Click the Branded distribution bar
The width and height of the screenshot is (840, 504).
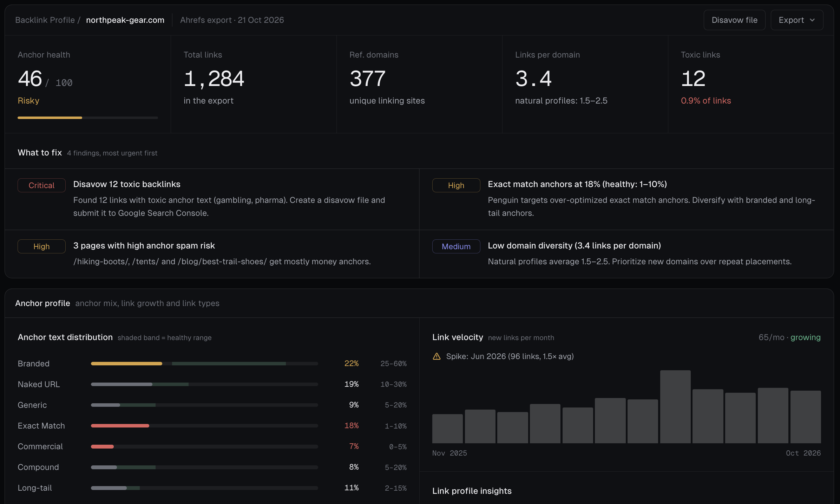pyautogui.click(x=204, y=364)
